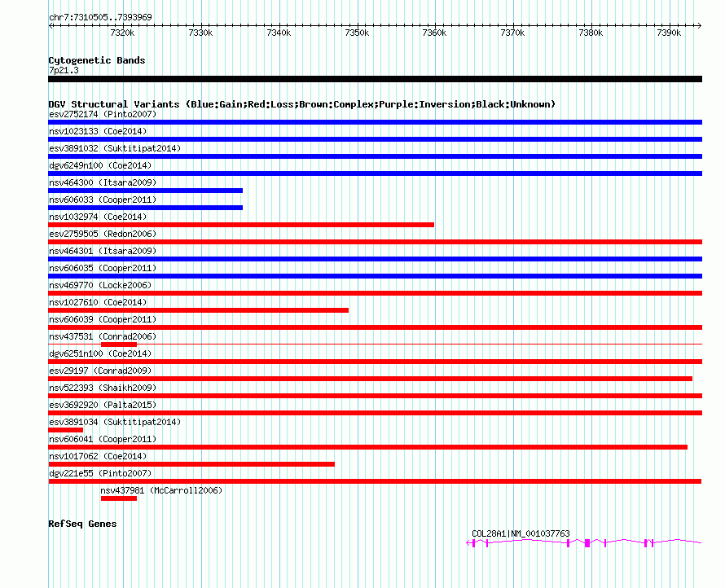Image resolution: width=725 pixels, height=588 pixels.
Task: Click the COL28A1|NM_001037763 gene label
Action: tap(521, 533)
